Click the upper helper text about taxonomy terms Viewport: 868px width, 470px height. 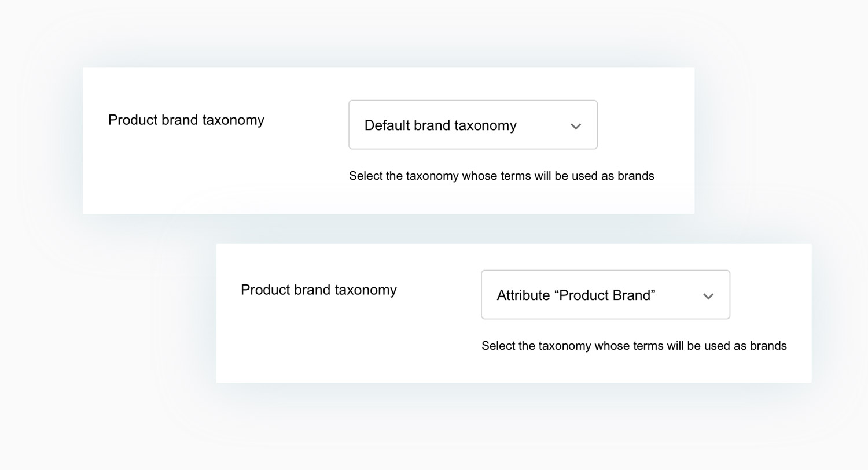coord(501,176)
